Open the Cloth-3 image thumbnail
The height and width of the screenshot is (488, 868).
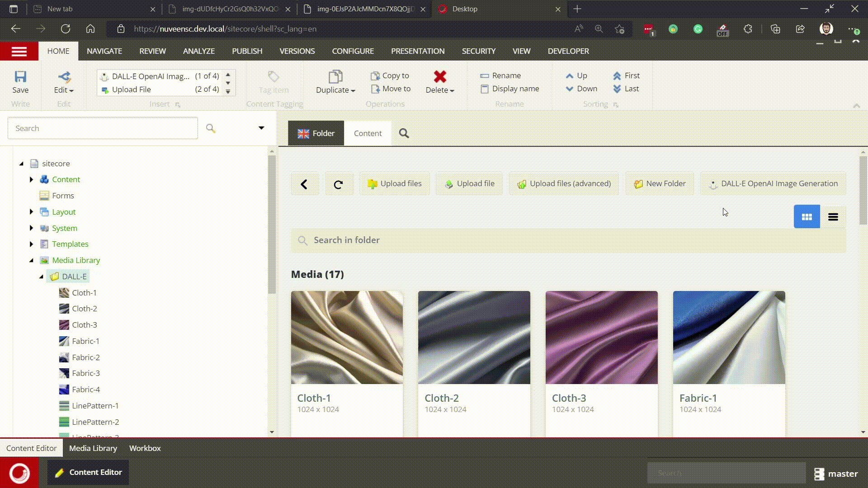tap(601, 338)
